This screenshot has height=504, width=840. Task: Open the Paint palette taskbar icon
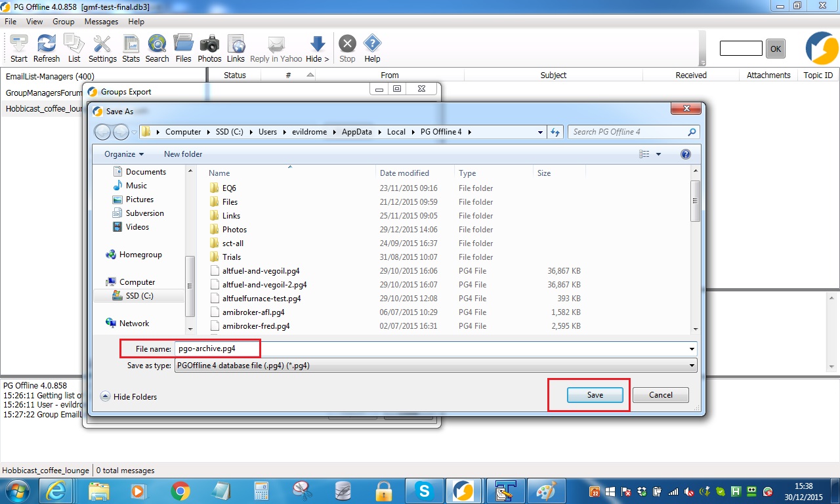(x=545, y=491)
